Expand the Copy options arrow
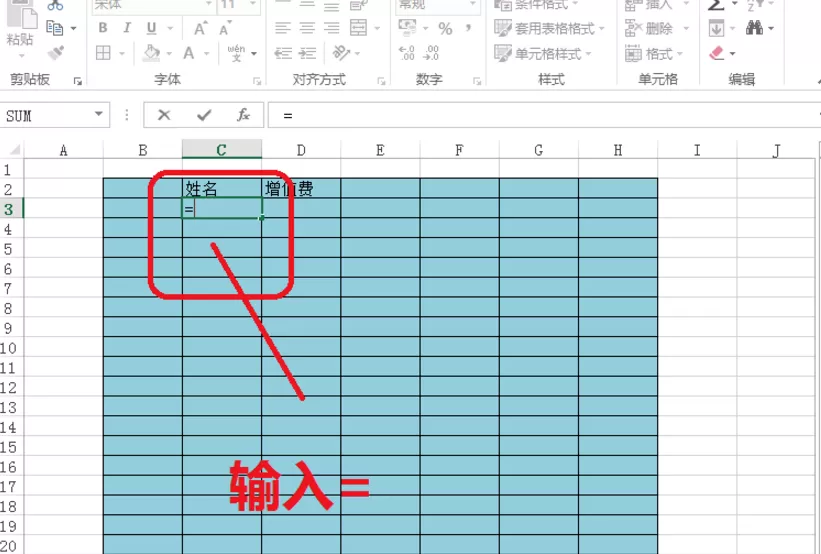The image size is (821, 554). (73, 28)
